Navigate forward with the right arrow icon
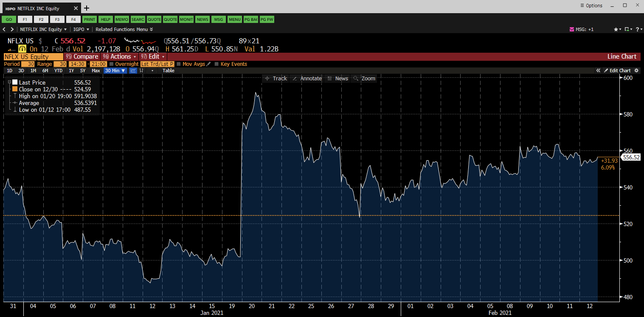 (x=12, y=29)
